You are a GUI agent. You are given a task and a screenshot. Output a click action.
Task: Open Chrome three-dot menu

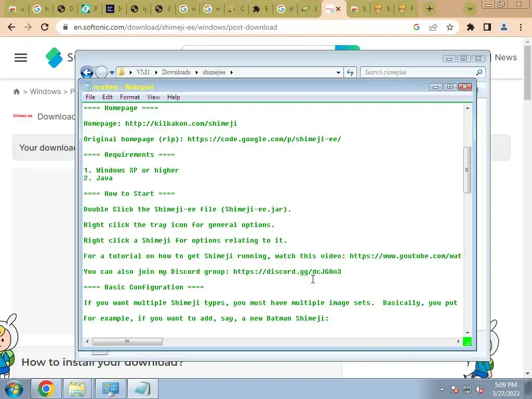point(521,27)
